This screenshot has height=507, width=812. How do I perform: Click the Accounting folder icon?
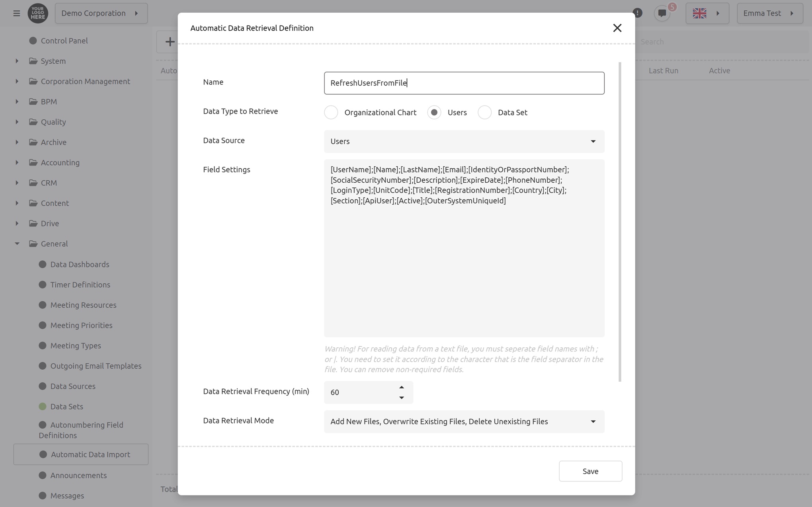tap(33, 162)
